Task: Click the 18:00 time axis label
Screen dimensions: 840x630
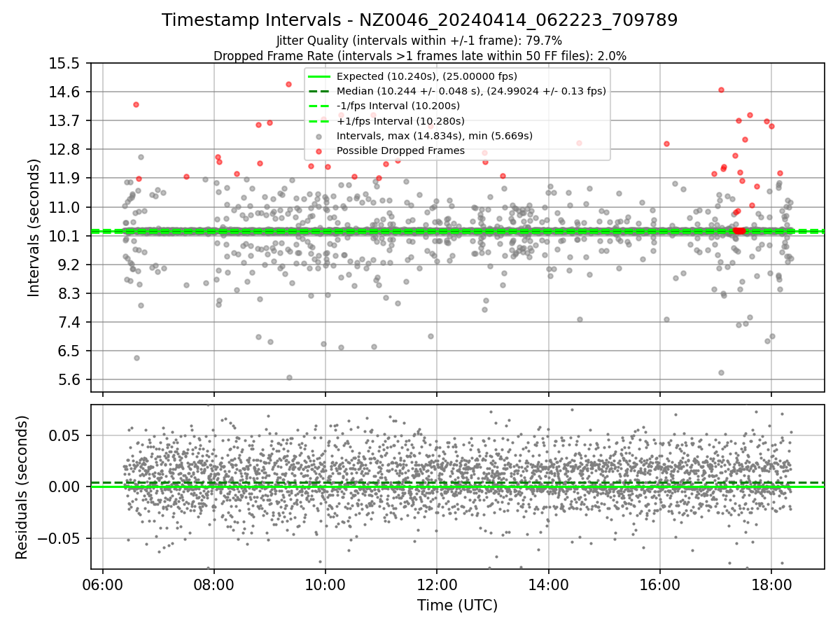Action: pos(771,584)
